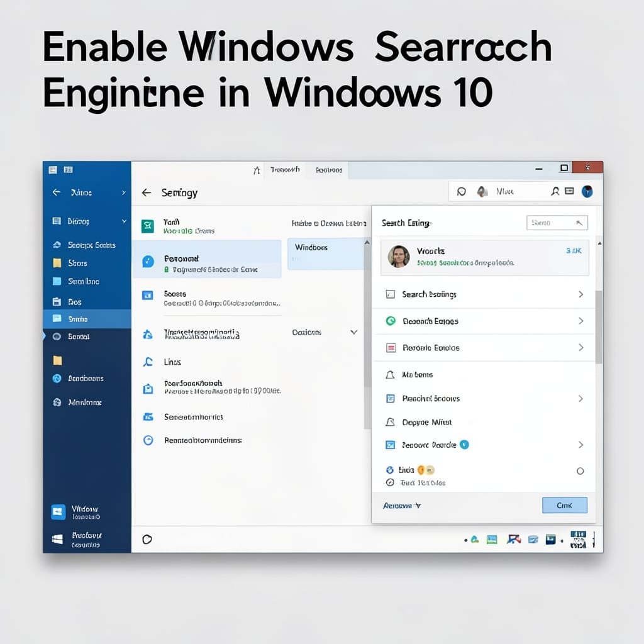
Task: Click the magnifier icon left of Mlvoc
Action: click(461, 191)
